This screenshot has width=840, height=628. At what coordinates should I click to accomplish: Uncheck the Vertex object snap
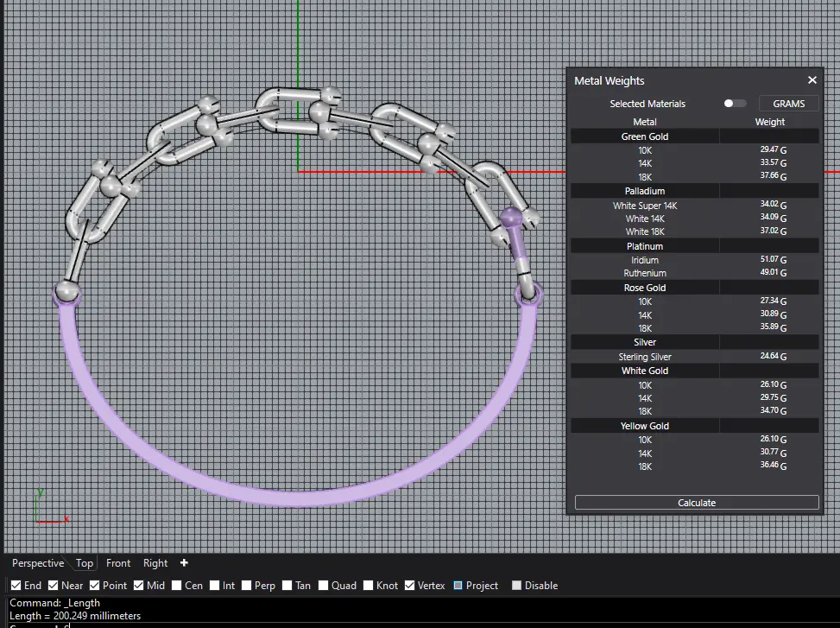410,586
